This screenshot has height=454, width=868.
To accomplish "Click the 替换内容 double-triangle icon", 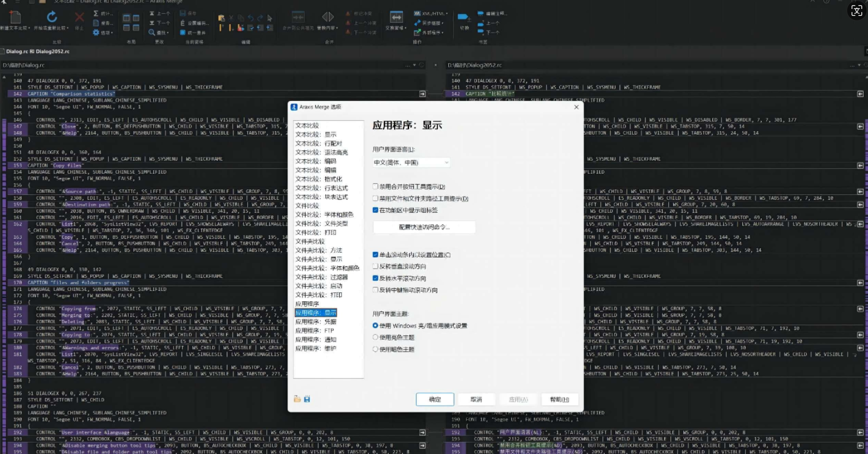I will tap(328, 17).
